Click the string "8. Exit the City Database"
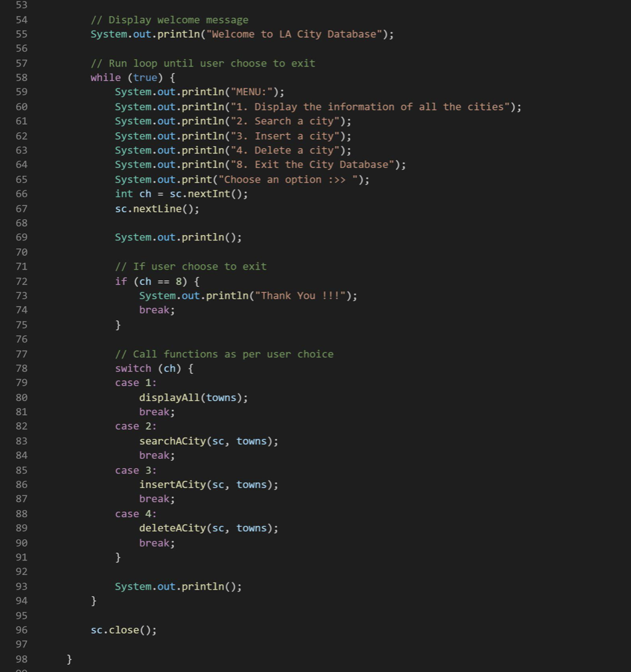The height and width of the screenshot is (672, 631). 312,165
